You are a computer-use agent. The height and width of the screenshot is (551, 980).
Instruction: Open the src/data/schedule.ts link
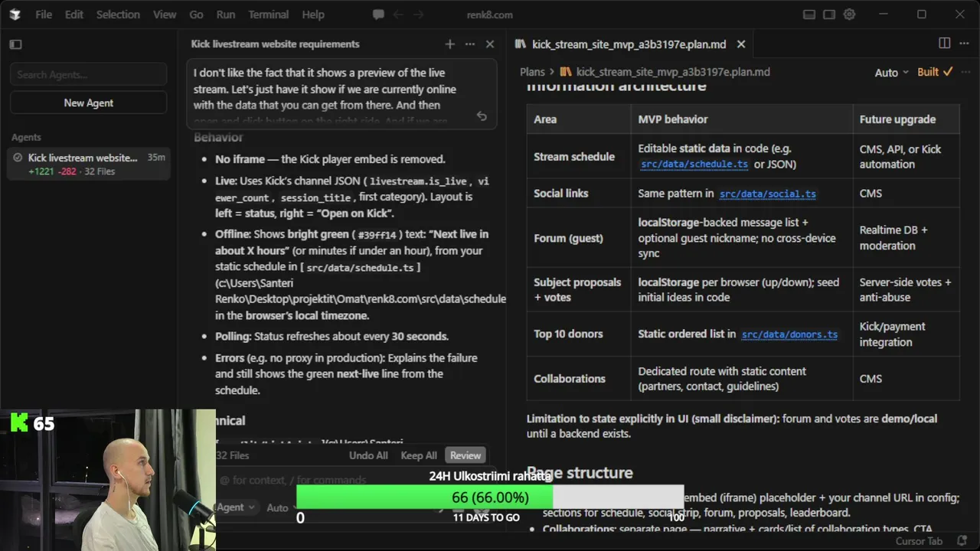(694, 165)
